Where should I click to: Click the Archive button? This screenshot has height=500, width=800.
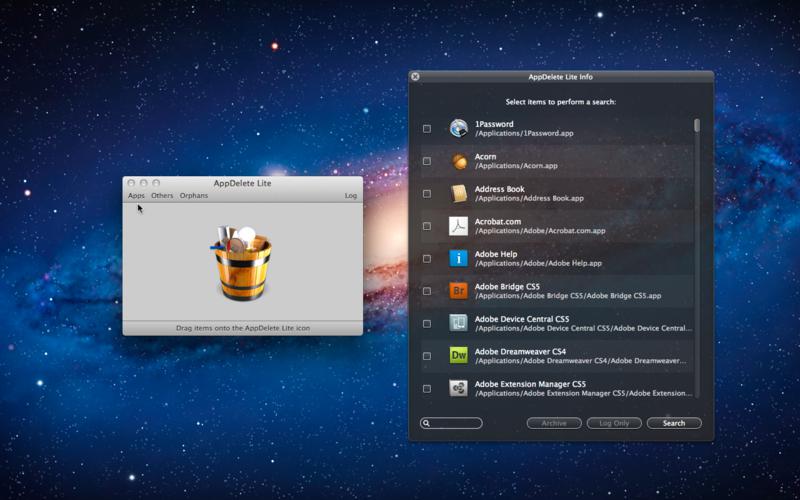pyautogui.click(x=554, y=423)
